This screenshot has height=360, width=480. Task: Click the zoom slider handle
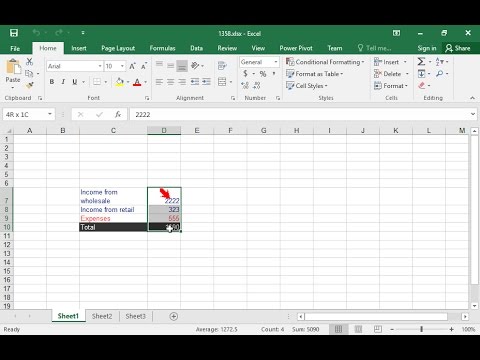422,329
